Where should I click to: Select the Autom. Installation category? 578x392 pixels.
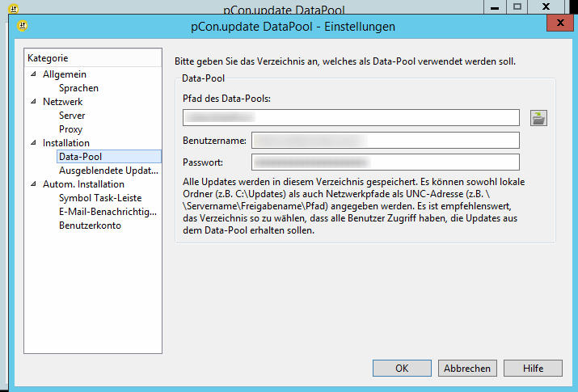[83, 184]
